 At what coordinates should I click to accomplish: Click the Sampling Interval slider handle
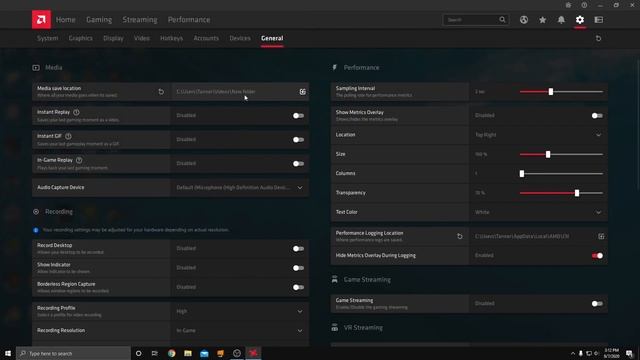[x=551, y=92]
